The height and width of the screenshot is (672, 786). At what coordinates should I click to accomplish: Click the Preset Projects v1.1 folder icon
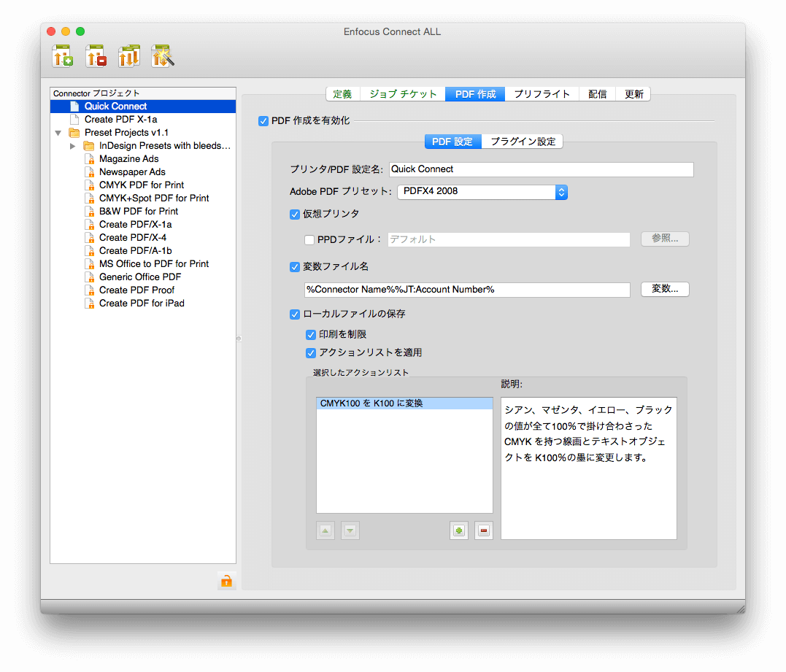pos(74,133)
